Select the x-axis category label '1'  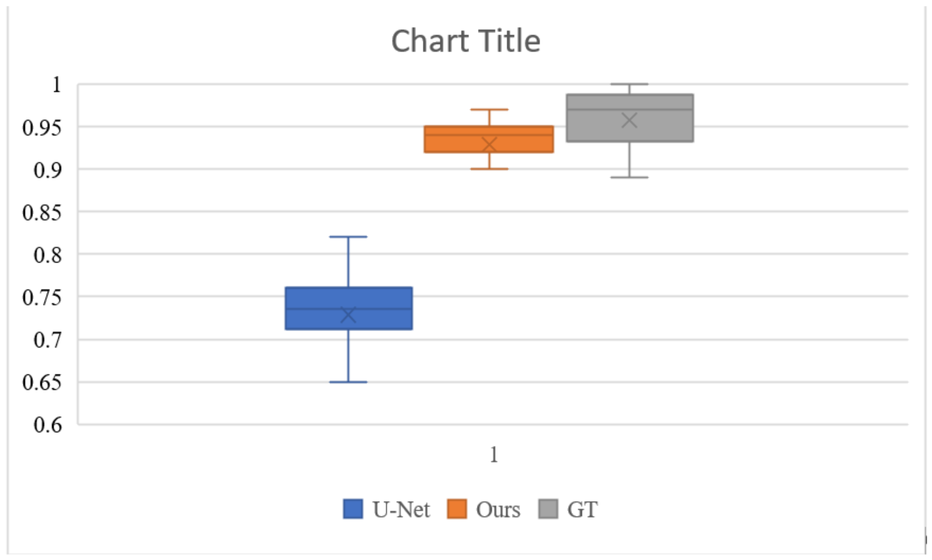494,455
